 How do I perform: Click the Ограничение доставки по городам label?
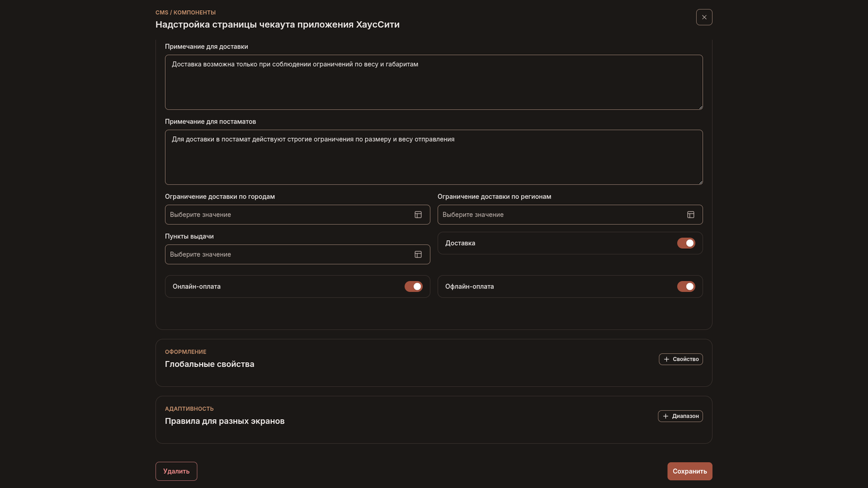(x=220, y=196)
